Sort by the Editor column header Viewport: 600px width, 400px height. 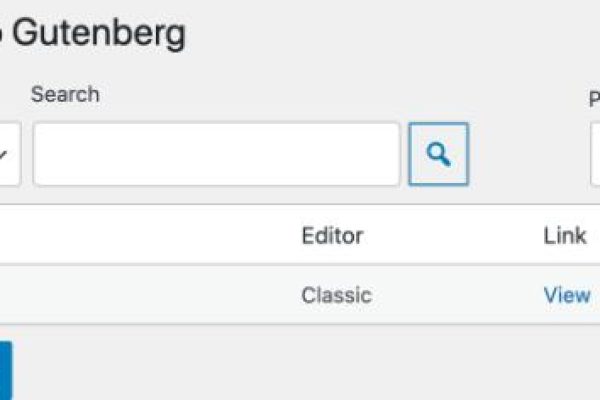332,236
